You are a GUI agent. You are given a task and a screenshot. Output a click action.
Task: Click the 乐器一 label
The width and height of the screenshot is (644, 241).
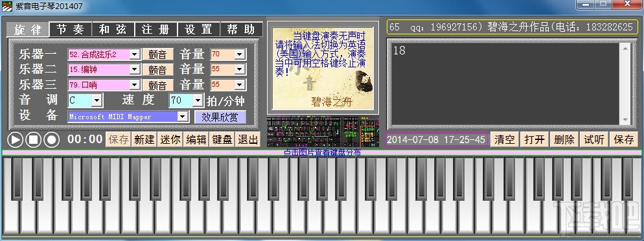pyautogui.click(x=38, y=54)
